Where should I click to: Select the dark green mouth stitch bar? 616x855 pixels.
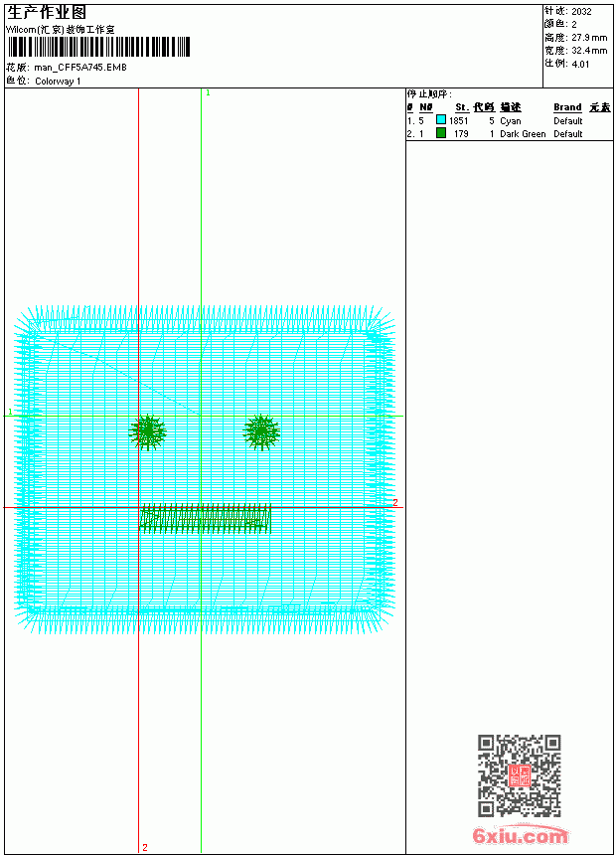[205, 518]
